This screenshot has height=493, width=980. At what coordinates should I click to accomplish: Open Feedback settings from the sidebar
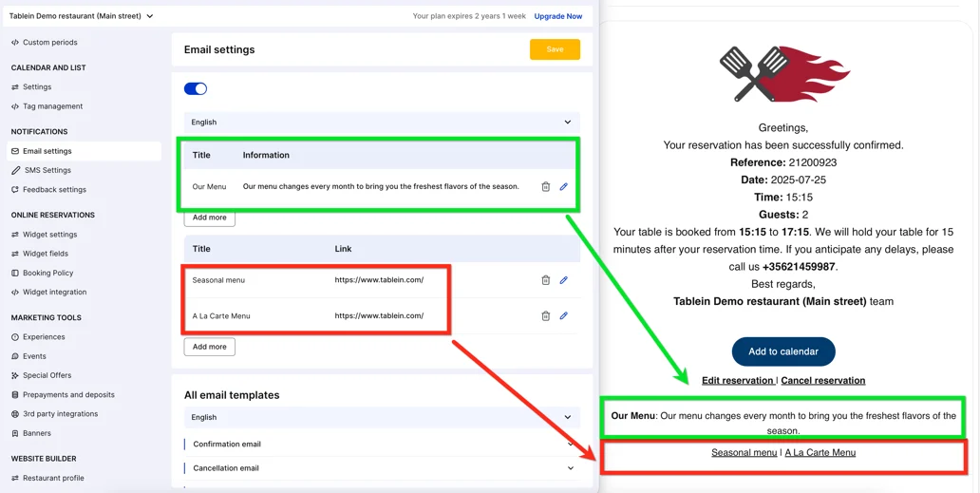(x=54, y=190)
